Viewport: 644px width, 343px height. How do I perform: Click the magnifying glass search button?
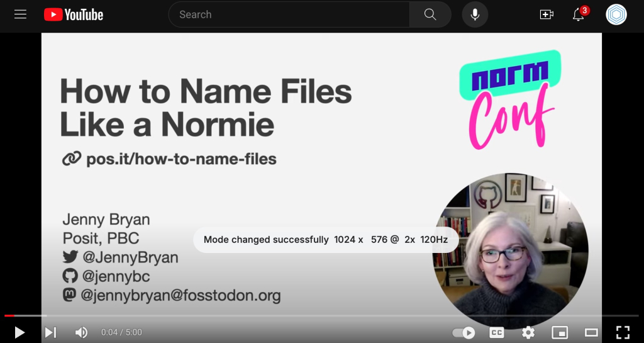pos(430,14)
